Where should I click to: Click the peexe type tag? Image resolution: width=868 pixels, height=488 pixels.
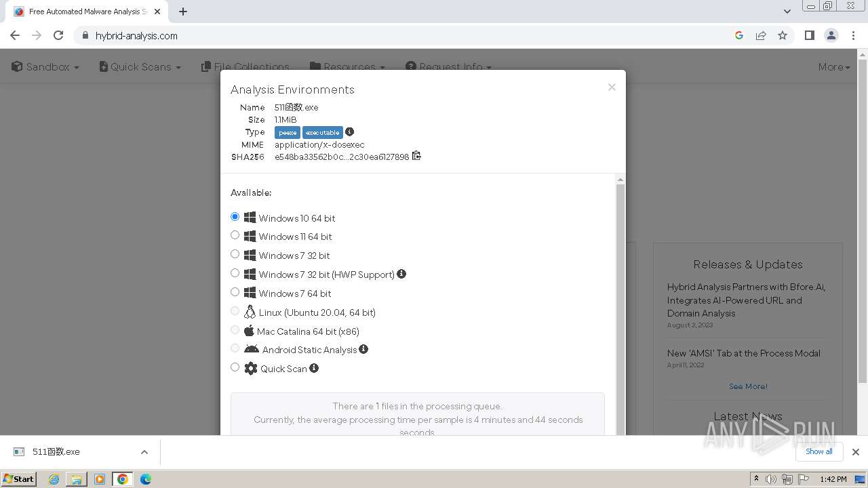288,132
